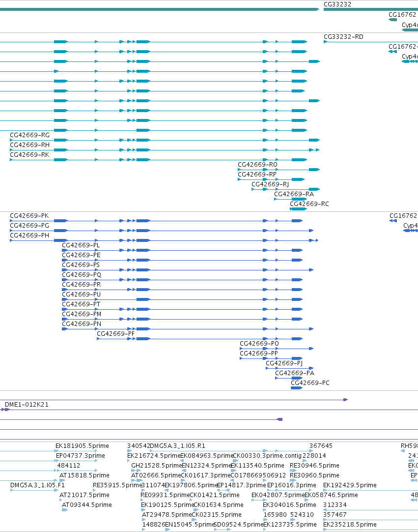This screenshot has width=418, height=532.
Task: Select the CG42669-PP protein
Action: (259, 354)
